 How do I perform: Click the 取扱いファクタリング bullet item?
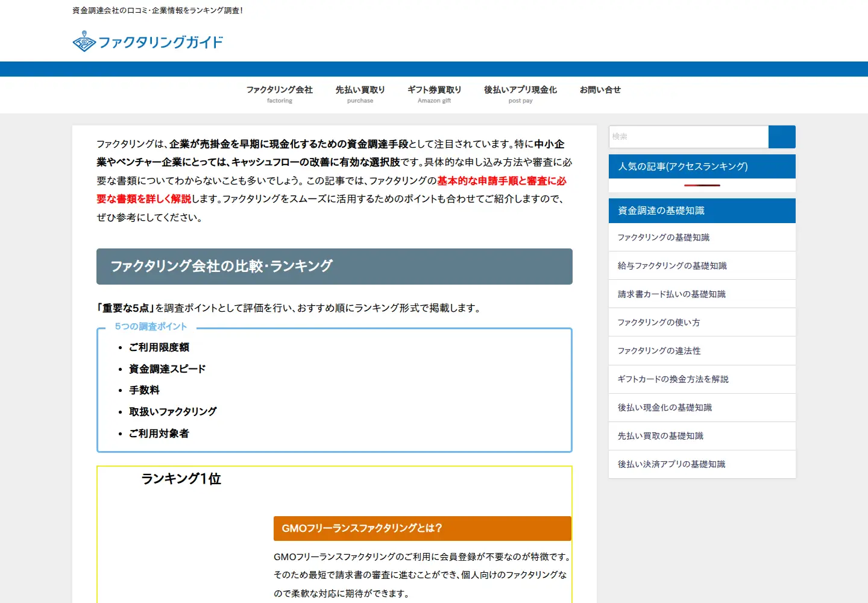pyautogui.click(x=173, y=412)
